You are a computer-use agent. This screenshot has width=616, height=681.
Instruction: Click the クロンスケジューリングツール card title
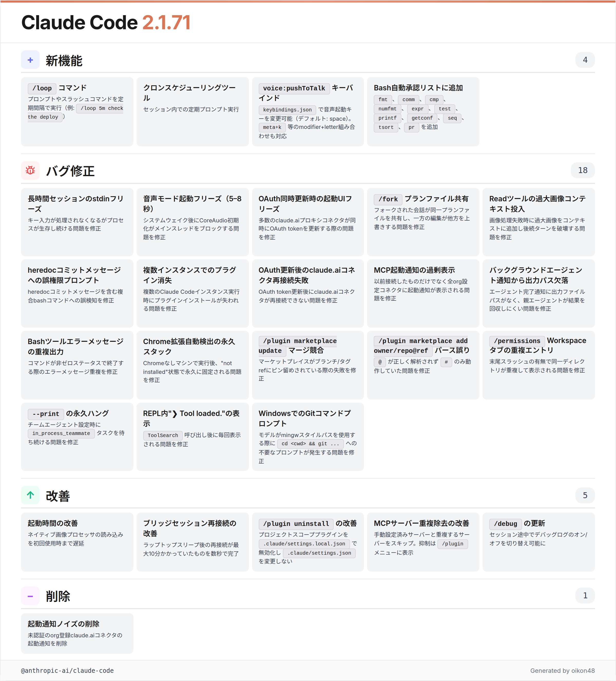coord(189,93)
